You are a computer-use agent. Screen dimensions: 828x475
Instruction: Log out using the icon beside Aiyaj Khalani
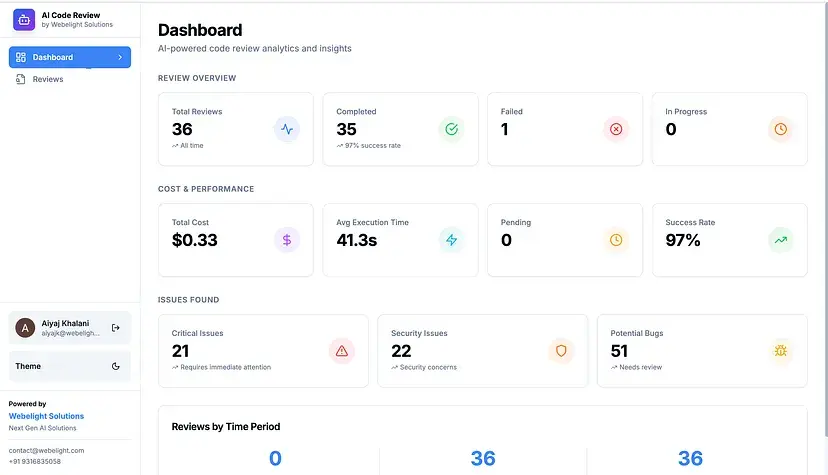pos(116,327)
